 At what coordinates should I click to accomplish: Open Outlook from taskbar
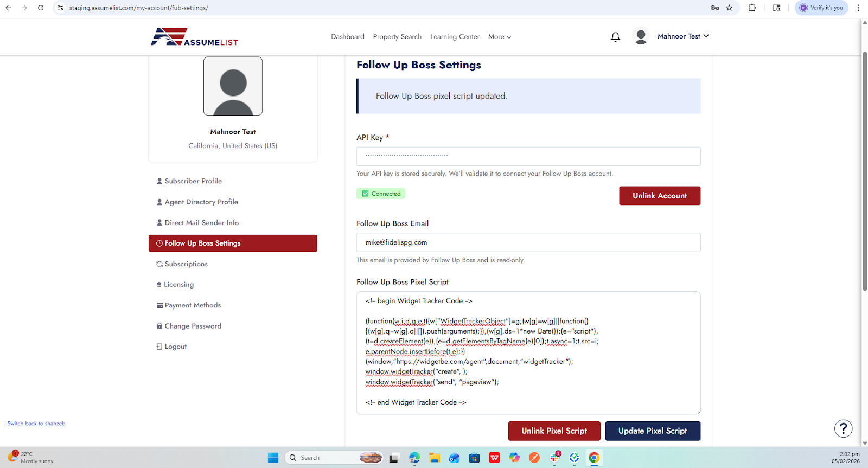[455, 458]
